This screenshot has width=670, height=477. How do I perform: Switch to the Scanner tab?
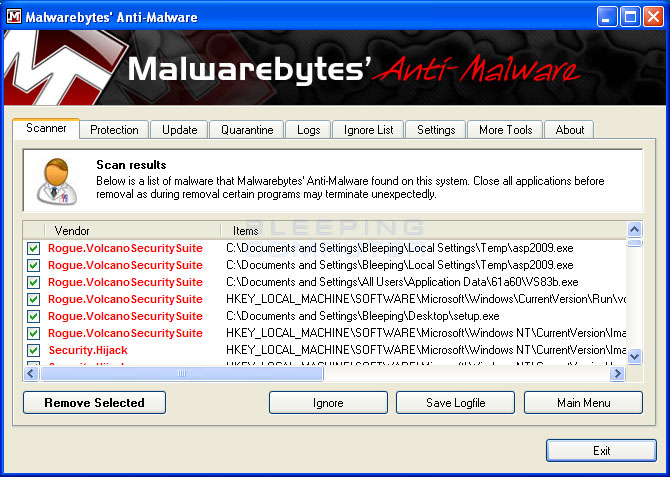tap(46, 128)
